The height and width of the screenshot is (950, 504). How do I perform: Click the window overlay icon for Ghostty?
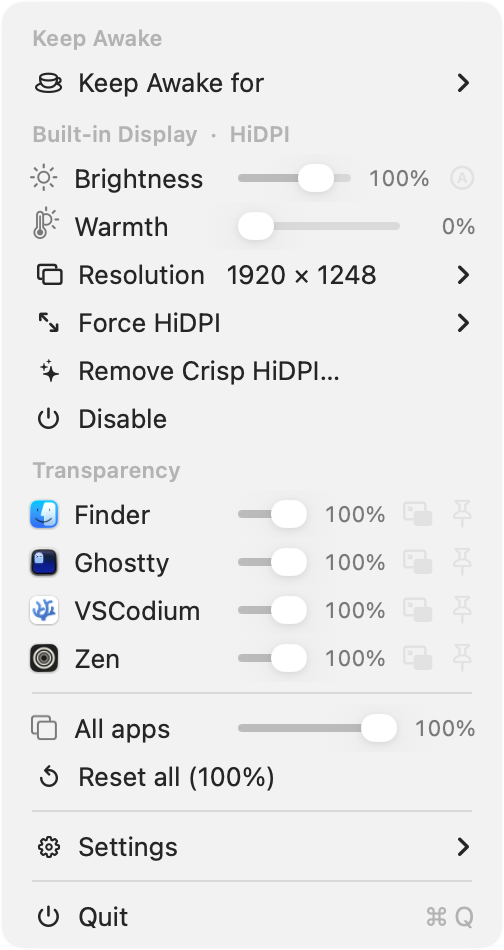(418, 562)
